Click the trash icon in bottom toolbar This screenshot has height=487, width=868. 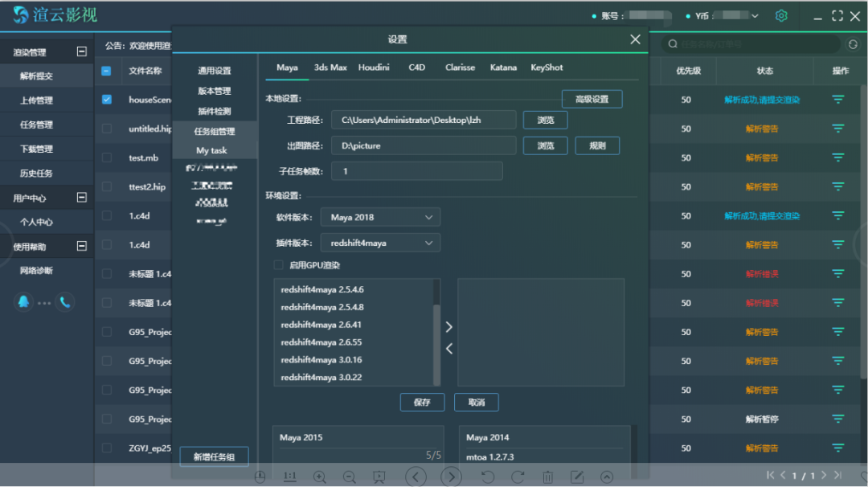point(547,477)
